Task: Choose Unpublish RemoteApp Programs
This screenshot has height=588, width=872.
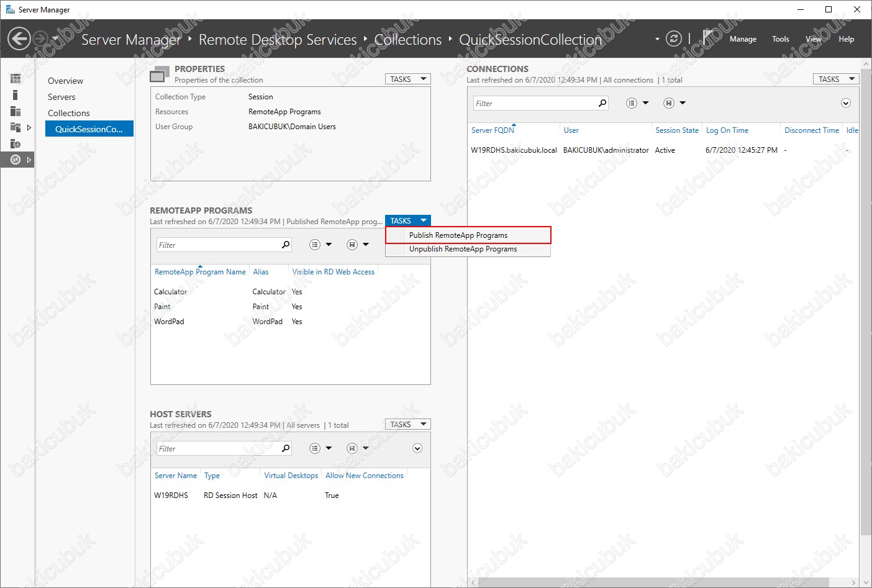Action: coord(468,249)
